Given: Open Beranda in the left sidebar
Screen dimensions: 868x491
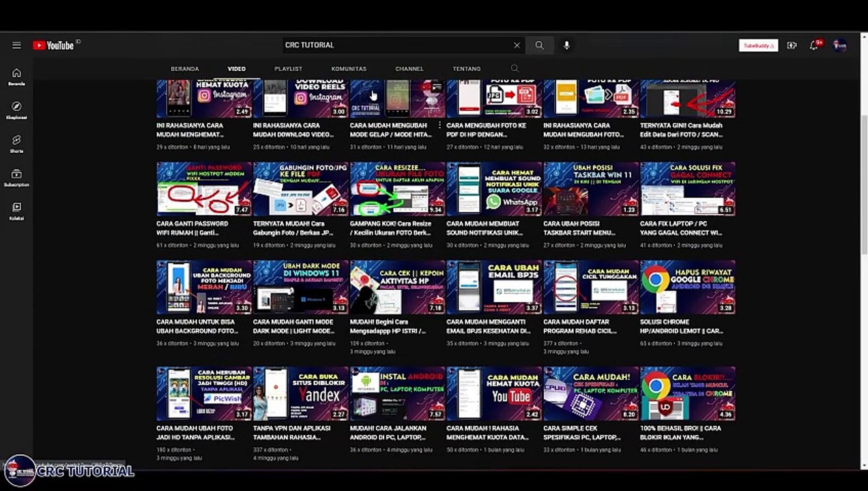Looking at the screenshot, I should (x=16, y=76).
